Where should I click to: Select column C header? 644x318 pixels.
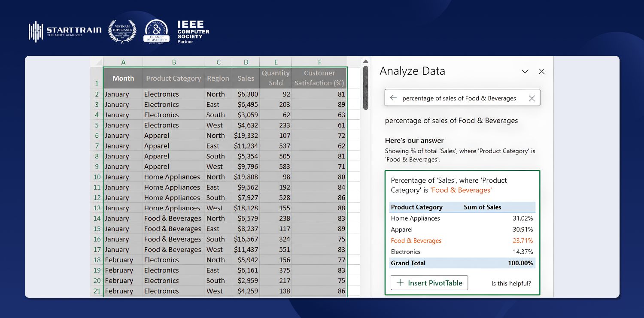coord(218,62)
